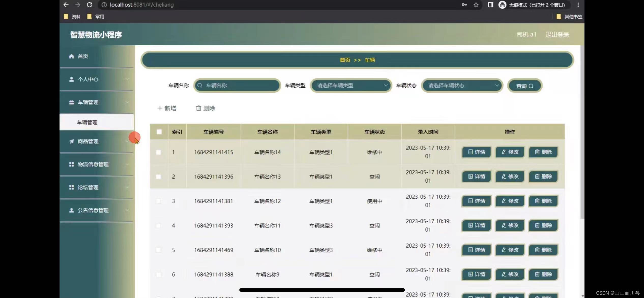Viewport: 644px width, 298px height.
Task: Click the 查询 search button
Action: click(524, 86)
